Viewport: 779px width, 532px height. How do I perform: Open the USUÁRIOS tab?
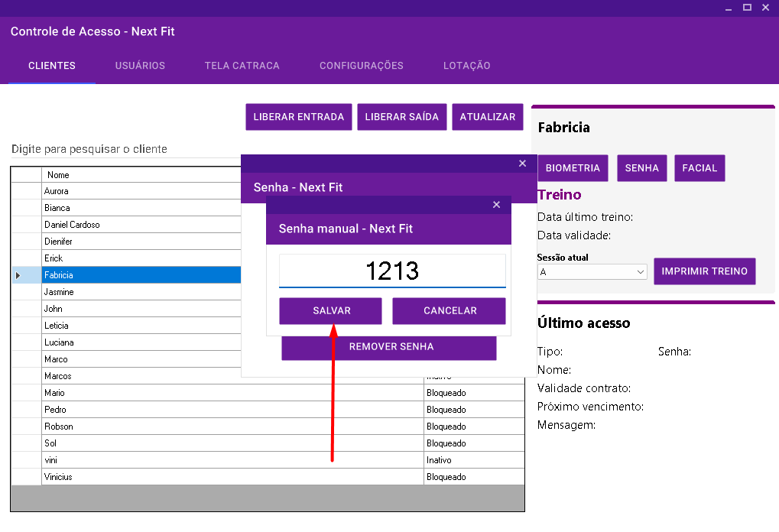(140, 66)
